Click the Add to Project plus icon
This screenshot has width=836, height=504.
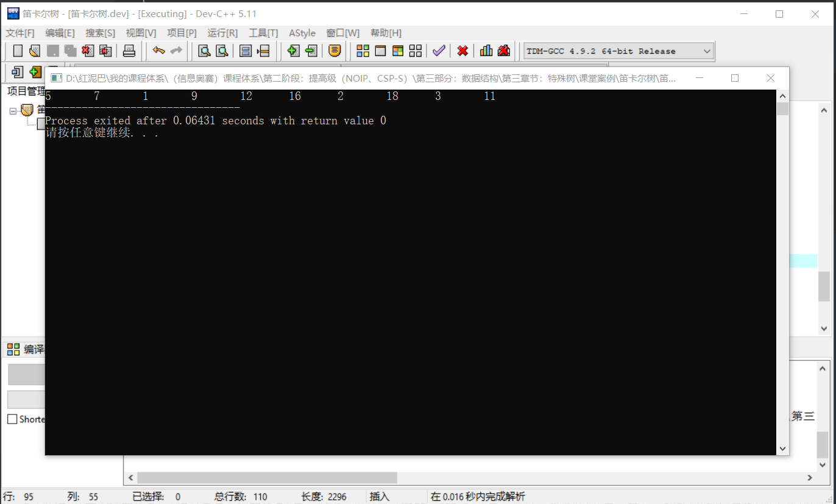tap(293, 51)
